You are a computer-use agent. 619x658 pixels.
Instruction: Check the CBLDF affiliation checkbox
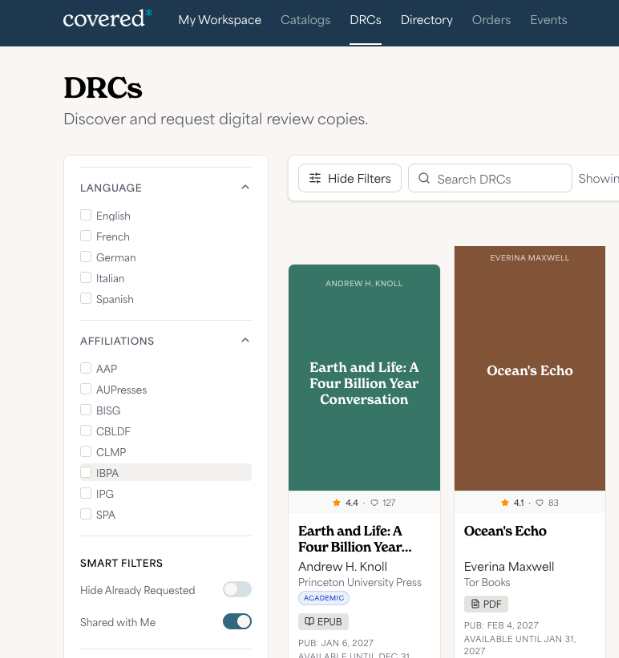point(86,431)
